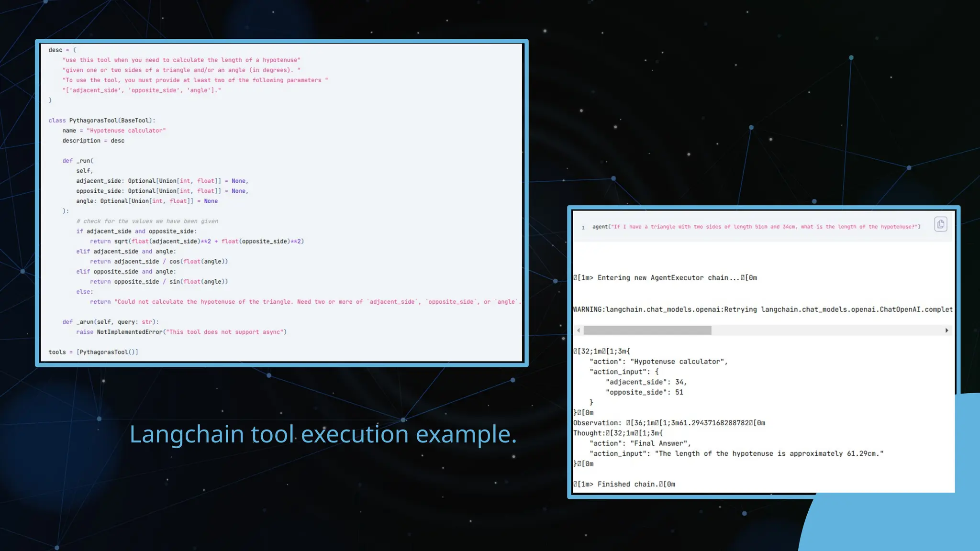The image size is (980, 551).
Task: Click the horizontal scrollbar thumb in output
Action: tap(647, 331)
